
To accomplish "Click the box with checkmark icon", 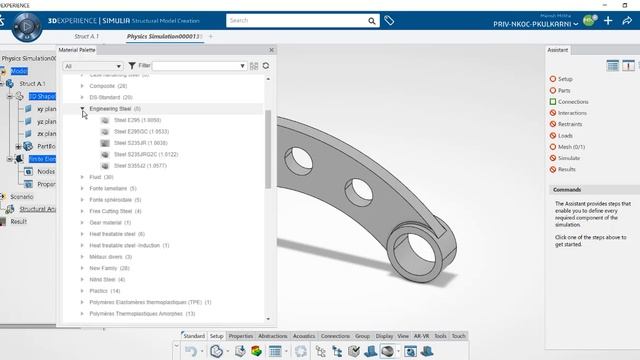I will pos(354,351).
